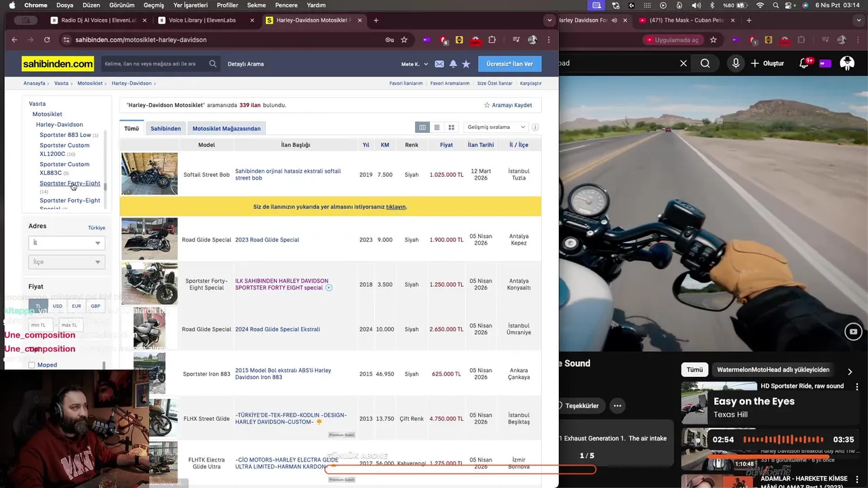868x488 pixels.
Task: Open Gelişmiş sıralama sort dropdown
Action: click(496, 127)
